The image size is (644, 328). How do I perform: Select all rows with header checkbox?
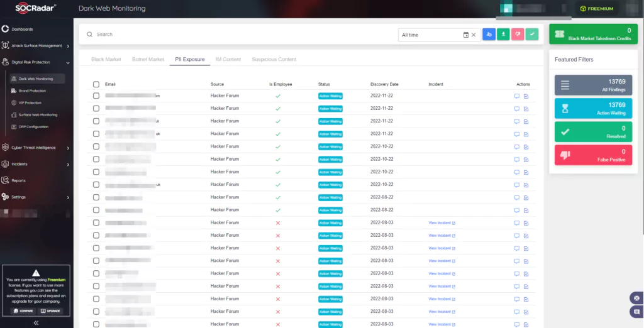(96, 84)
